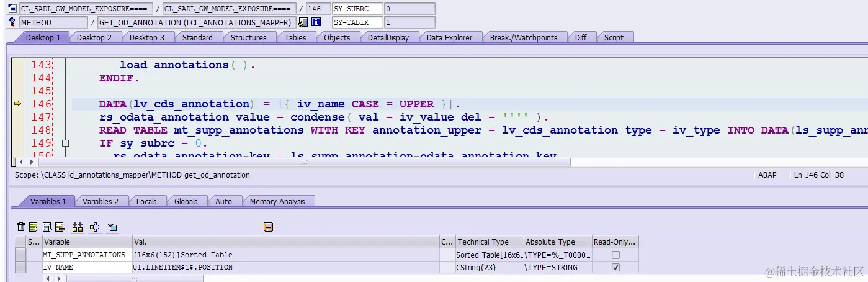Switch to the Data Explorer tab
Image resolution: width=868 pixels, height=282 pixels.
pos(449,37)
